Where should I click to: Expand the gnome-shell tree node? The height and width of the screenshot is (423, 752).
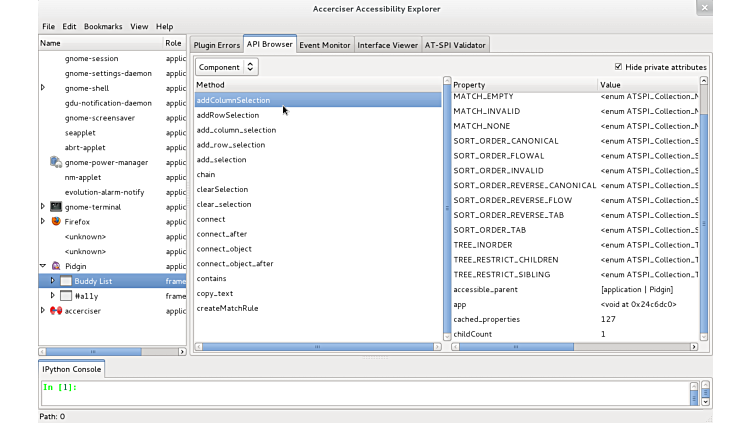[x=43, y=88]
